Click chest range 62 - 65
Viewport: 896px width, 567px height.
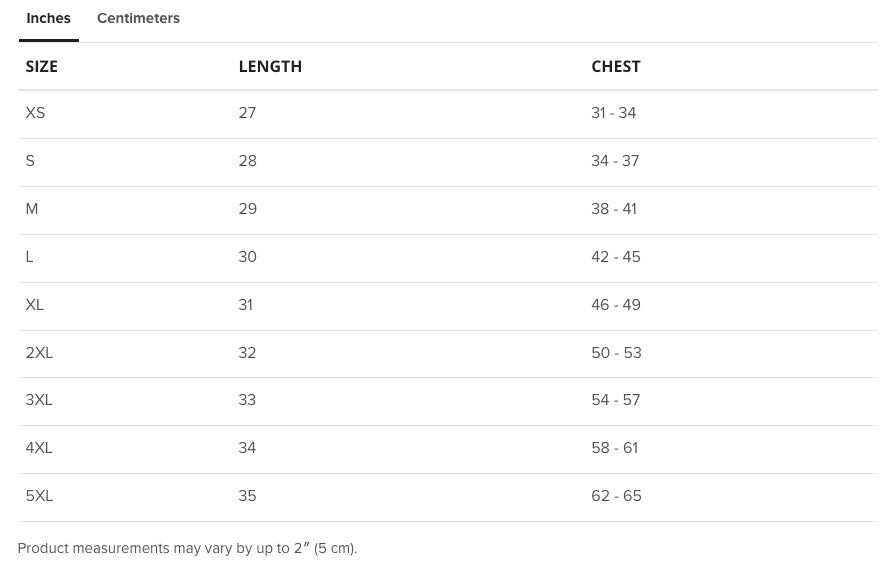[616, 496]
